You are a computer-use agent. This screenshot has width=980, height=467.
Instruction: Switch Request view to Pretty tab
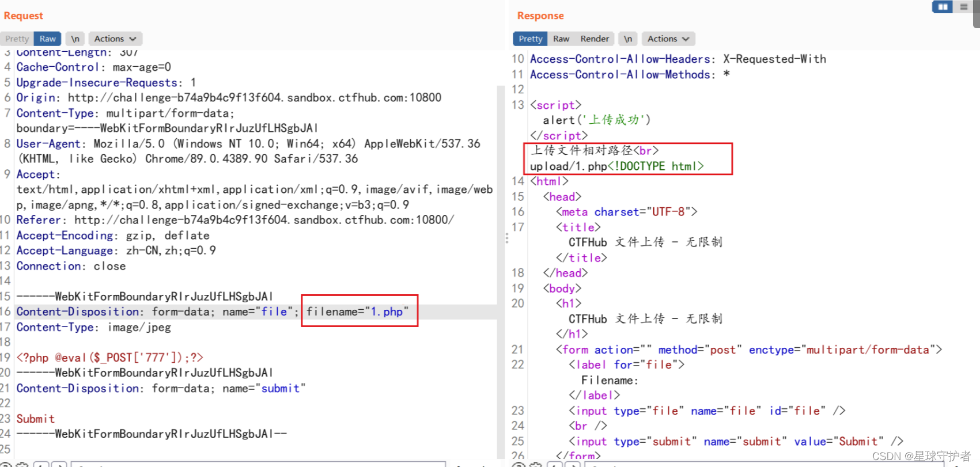17,39
